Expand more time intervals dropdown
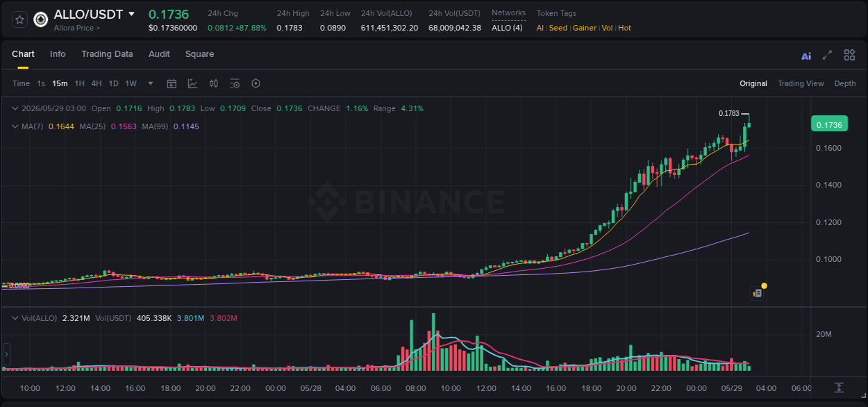 (151, 83)
